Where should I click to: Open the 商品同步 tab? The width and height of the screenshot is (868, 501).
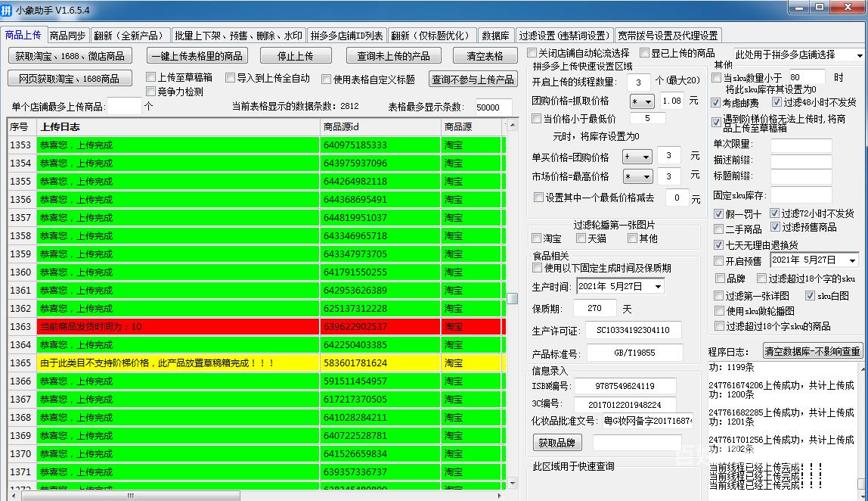(67, 36)
